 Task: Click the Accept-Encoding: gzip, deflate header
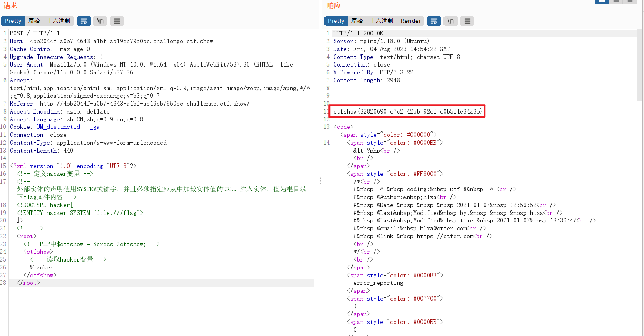click(x=60, y=111)
